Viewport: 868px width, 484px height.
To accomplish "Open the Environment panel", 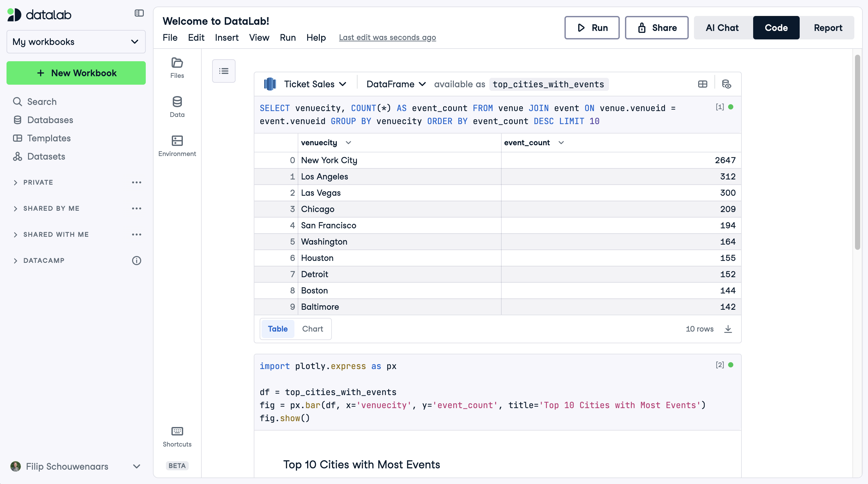I will click(x=177, y=146).
